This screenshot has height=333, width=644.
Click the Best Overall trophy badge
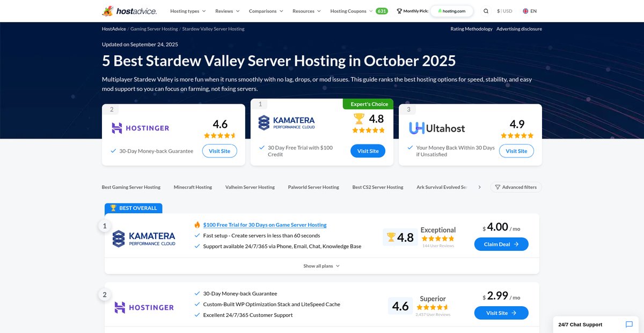134,208
